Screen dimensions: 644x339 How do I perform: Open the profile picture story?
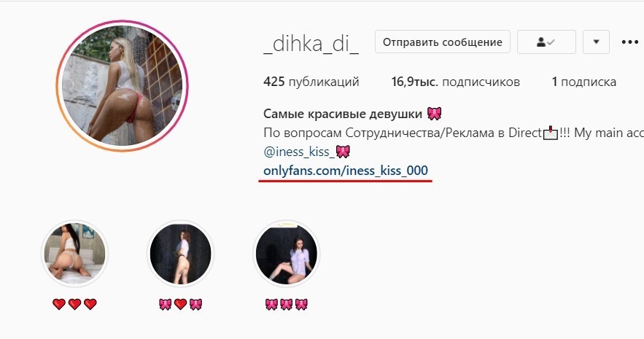point(122,86)
